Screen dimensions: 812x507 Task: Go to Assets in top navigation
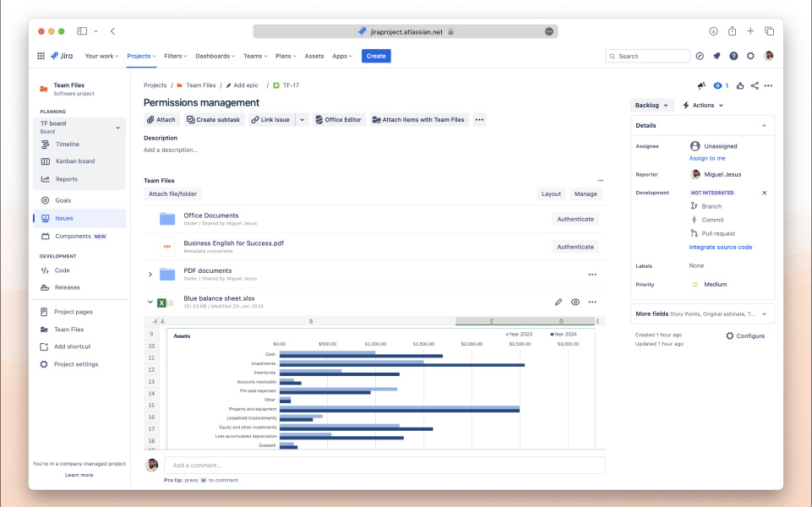(314, 56)
